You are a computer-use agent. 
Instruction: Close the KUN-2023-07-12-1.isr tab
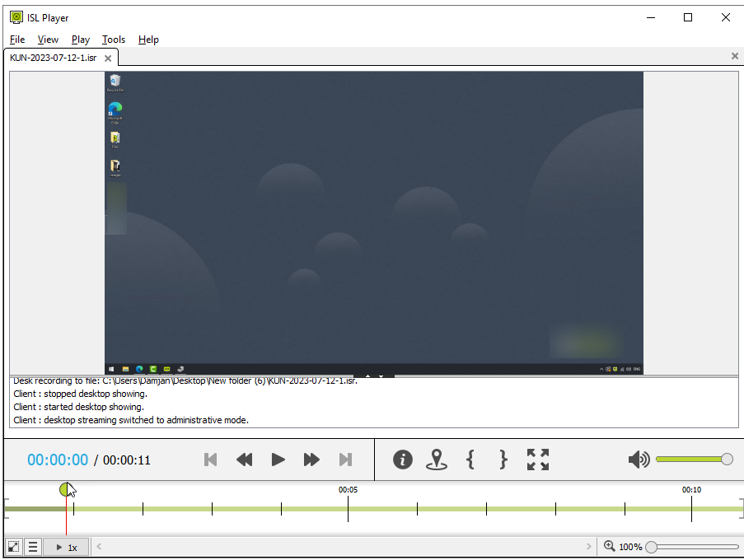tap(108, 58)
